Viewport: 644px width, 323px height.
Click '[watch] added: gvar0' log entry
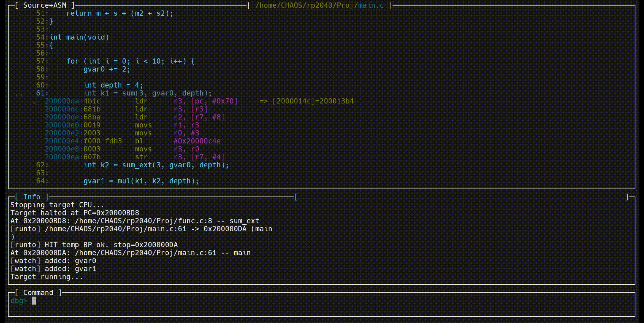coord(53,261)
